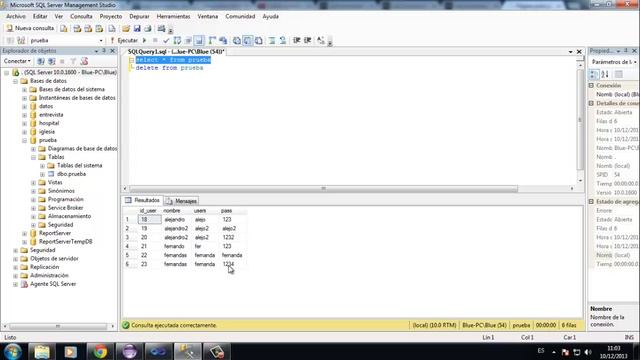Select the iglesia database in tree
Screen dimensions: 640x360
[47, 132]
